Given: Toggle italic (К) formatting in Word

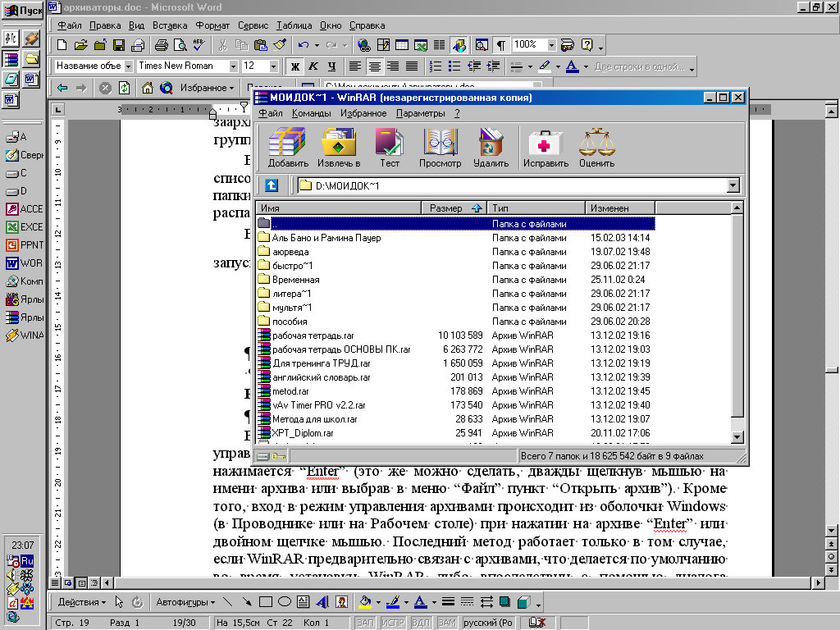Looking at the screenshot, I should point(312,66).
